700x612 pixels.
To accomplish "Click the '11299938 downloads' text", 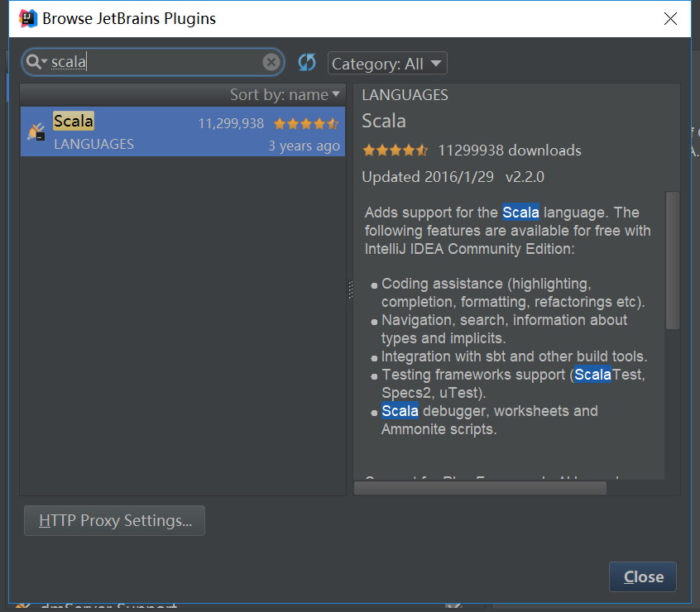I will tap(510, 151).
